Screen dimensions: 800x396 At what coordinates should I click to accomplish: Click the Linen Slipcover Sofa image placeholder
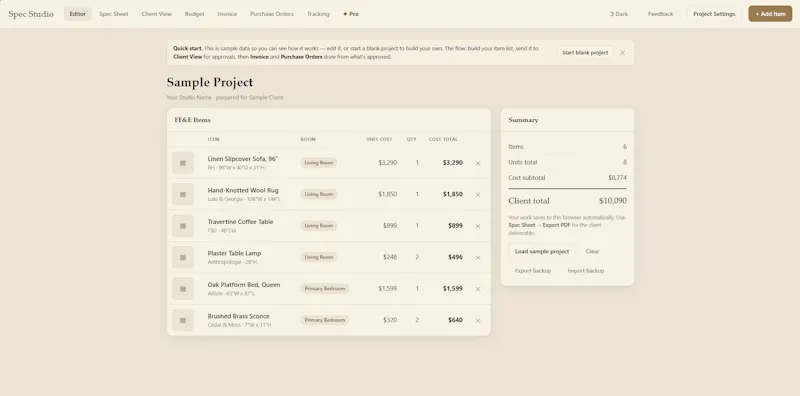point(183,163)
